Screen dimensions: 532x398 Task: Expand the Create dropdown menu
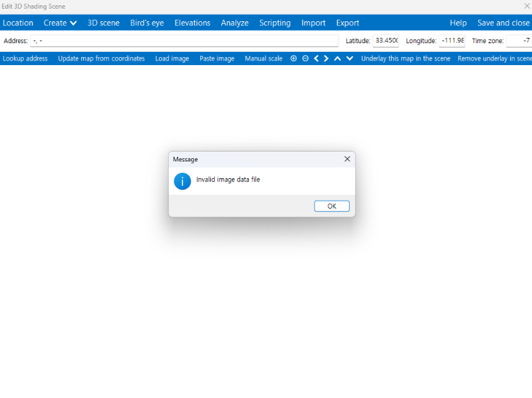tap(60, 23)
